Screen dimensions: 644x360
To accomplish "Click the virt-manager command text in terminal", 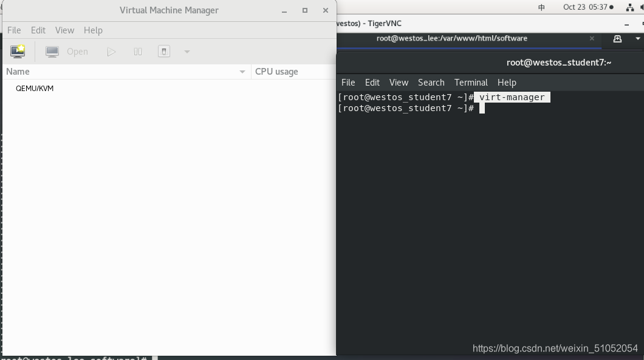I will click(512, 97).
